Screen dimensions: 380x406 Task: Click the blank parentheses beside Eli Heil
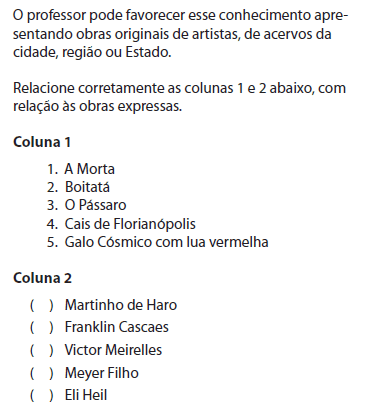pyautogui.click(x=42, y=395)
